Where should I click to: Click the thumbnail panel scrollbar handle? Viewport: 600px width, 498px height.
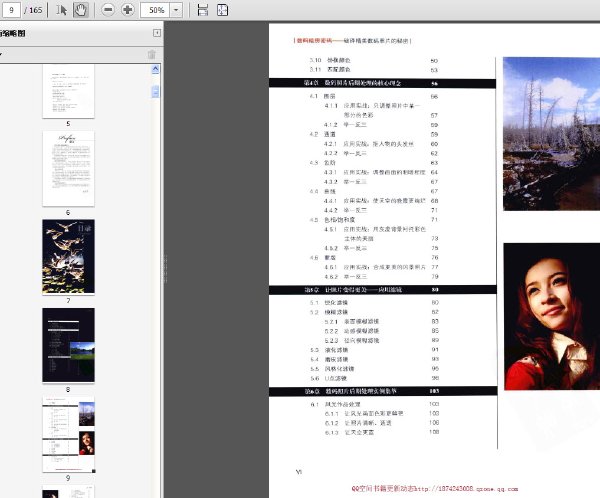click(155, 91)
